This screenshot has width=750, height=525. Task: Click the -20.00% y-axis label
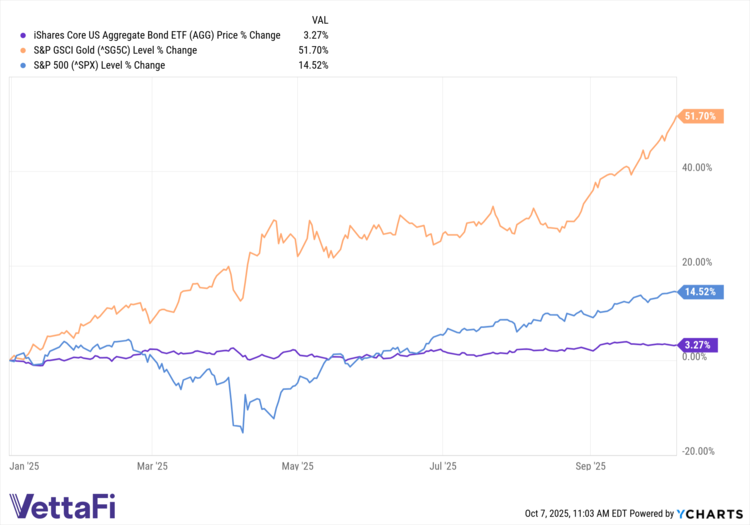pyautogui.click(x=697, y=451)
